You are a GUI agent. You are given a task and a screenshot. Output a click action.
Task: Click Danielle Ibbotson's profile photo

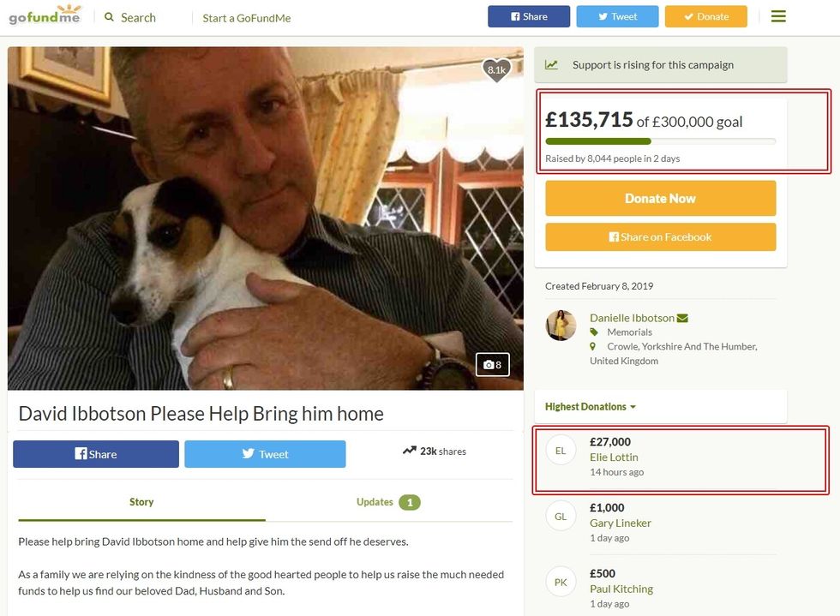point(561,326)
